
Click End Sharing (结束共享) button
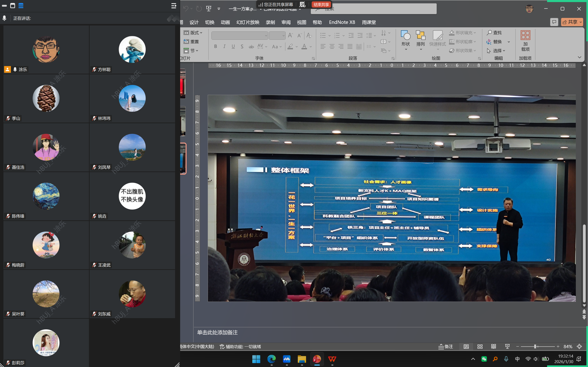[x=321, y=4]
